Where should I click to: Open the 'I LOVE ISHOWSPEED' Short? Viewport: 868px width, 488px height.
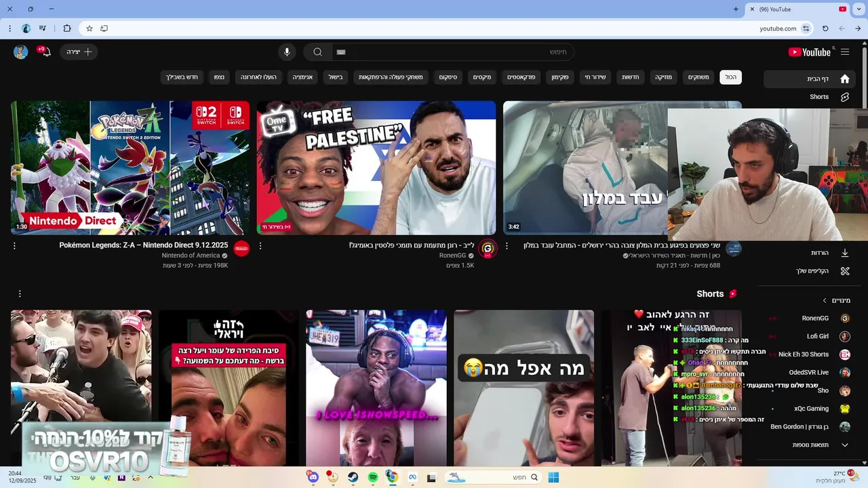point(376,388)
